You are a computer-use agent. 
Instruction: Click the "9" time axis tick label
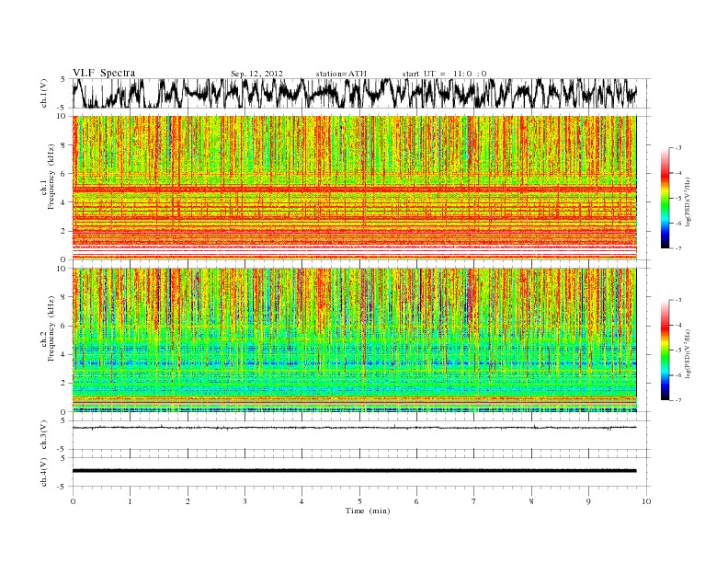[588, 501]
